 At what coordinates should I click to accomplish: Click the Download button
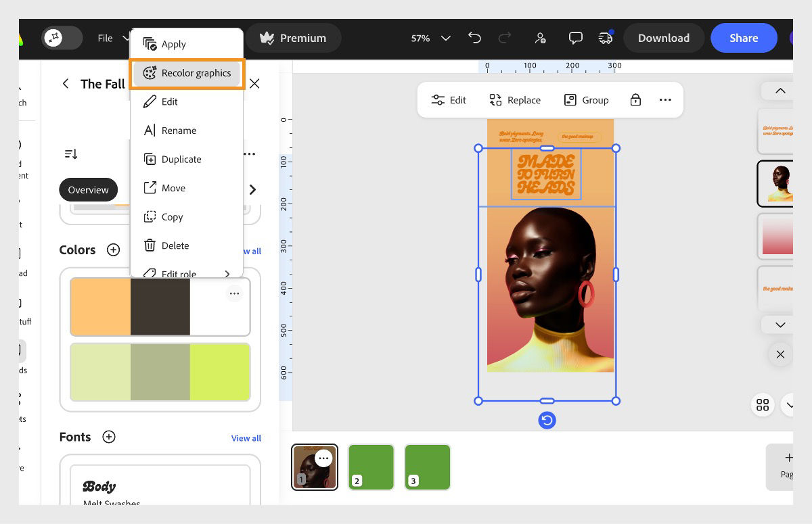click(664, 38)
